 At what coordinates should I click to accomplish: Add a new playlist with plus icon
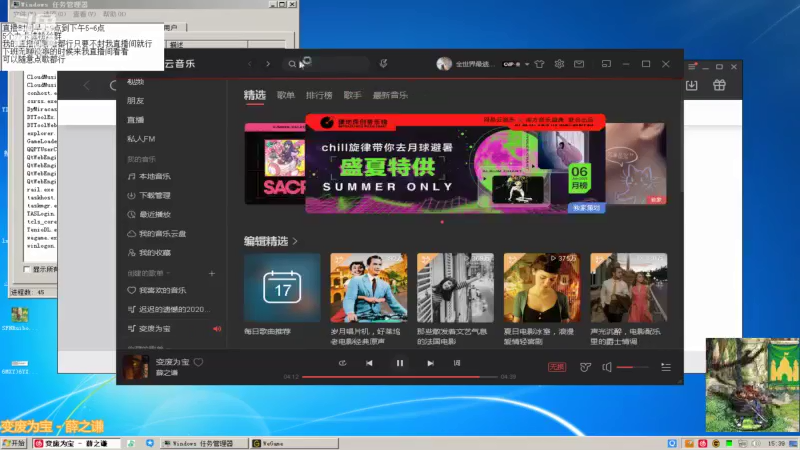(x=212, y=273)
